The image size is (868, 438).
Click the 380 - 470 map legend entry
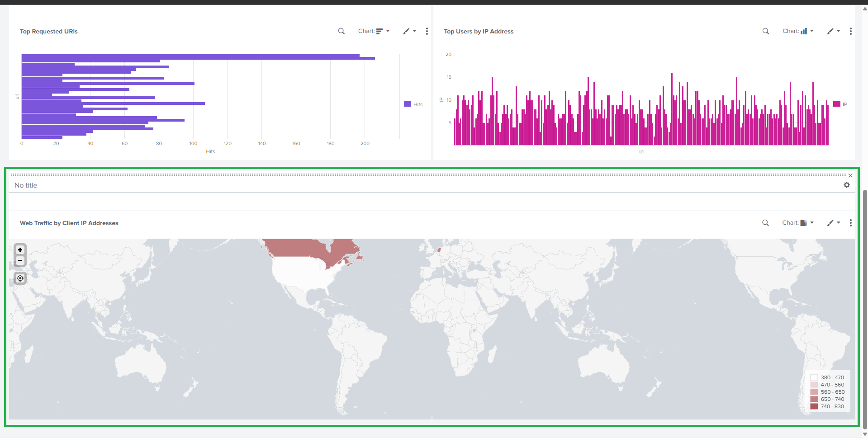[827, 377]
